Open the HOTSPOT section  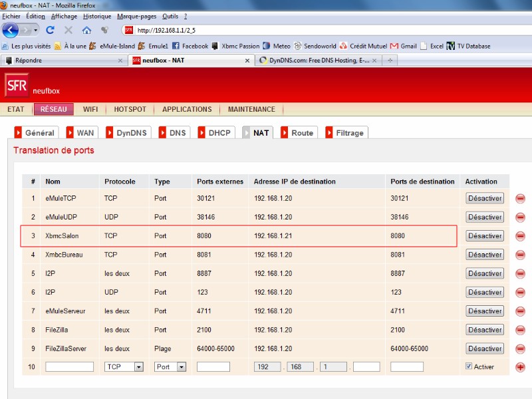(x=130, y=109)
